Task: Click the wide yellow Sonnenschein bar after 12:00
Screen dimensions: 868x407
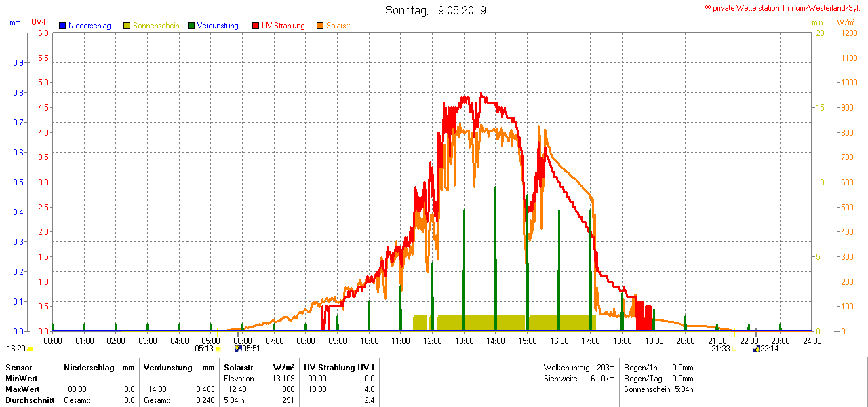Action: coord(517,323)
